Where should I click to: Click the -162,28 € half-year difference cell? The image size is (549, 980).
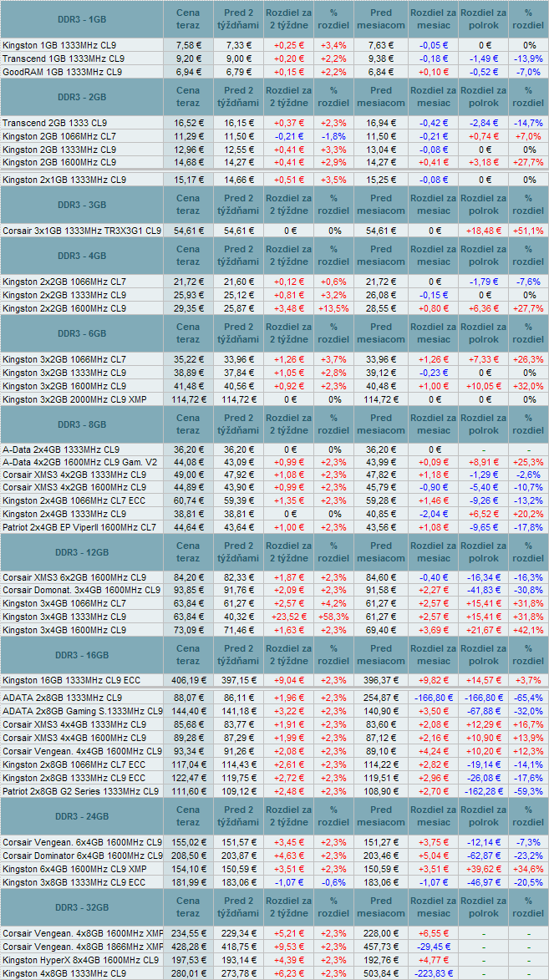point(483,791)
